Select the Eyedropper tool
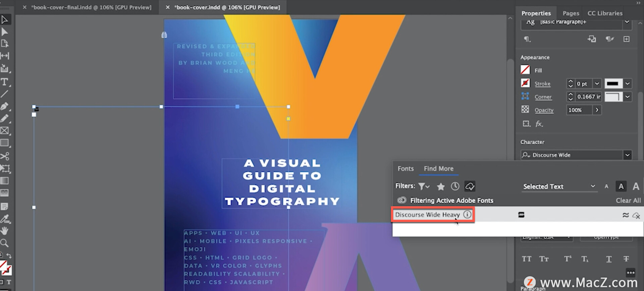Screen dimensions: 644x291 click(x=5, y=219)
